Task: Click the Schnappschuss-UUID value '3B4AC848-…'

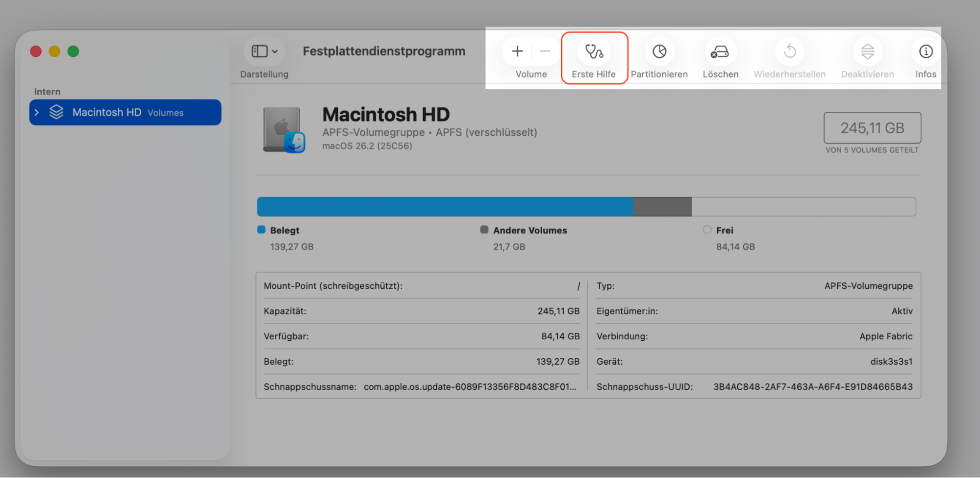Action: point(813,387)
